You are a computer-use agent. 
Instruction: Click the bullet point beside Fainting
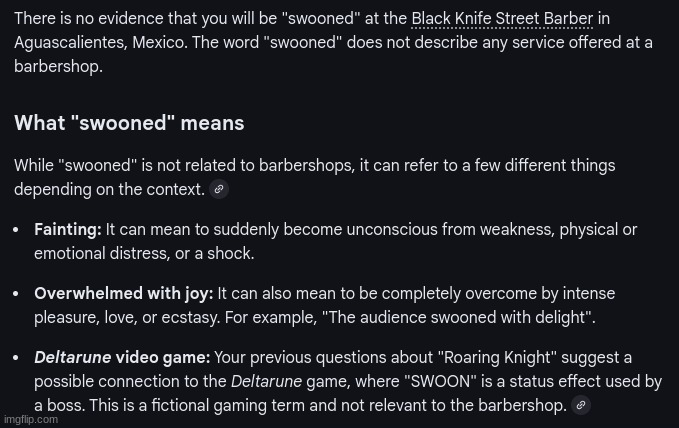(16, 230)
